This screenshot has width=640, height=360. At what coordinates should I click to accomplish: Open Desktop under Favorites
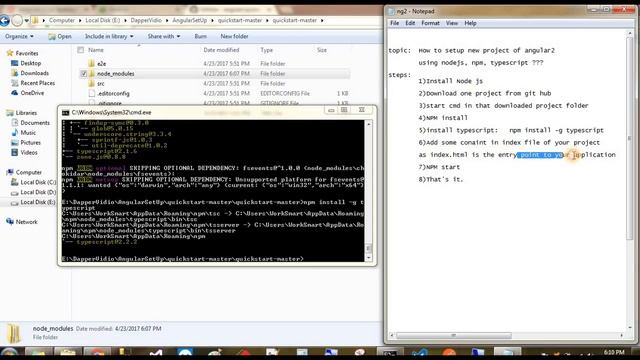coord(31,63)
